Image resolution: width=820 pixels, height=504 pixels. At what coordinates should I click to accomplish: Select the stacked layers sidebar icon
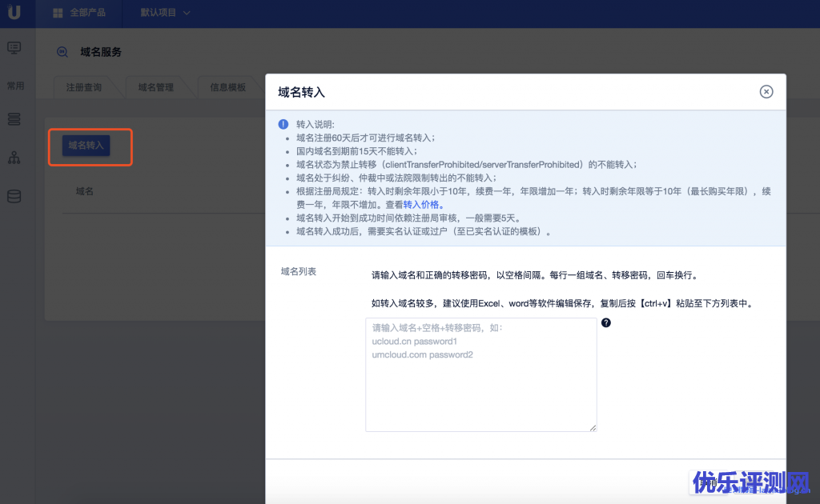pos(14,119)
